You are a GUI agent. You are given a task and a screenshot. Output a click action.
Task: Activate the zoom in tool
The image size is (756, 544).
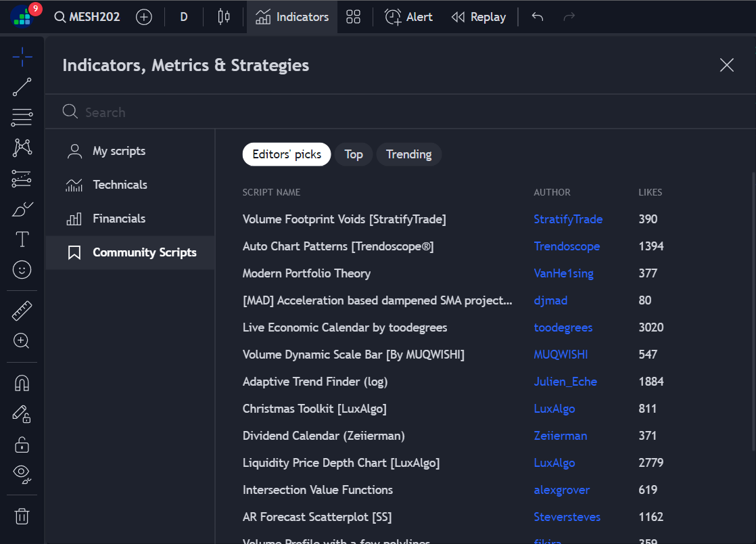[x=22, y=341]
